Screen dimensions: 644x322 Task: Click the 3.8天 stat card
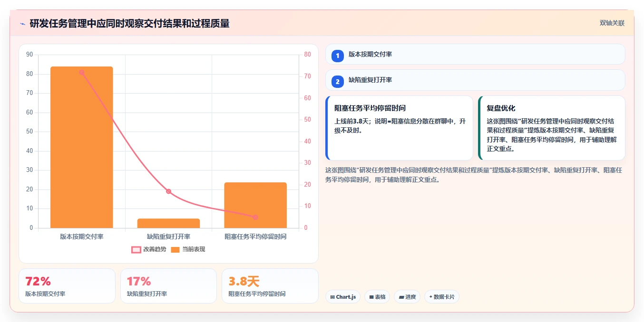270,286
